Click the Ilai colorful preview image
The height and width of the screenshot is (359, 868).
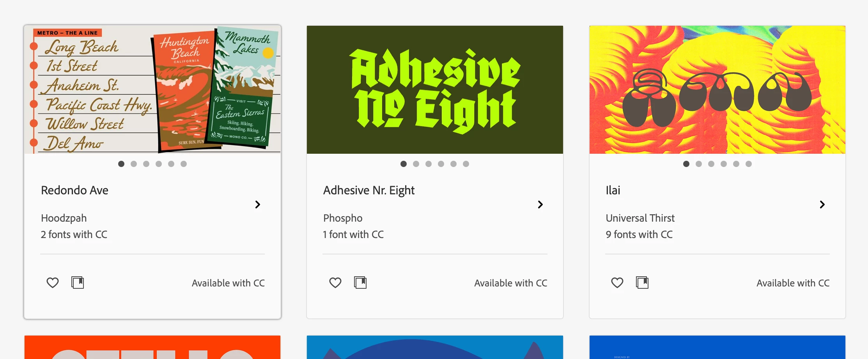pos(717,90)
